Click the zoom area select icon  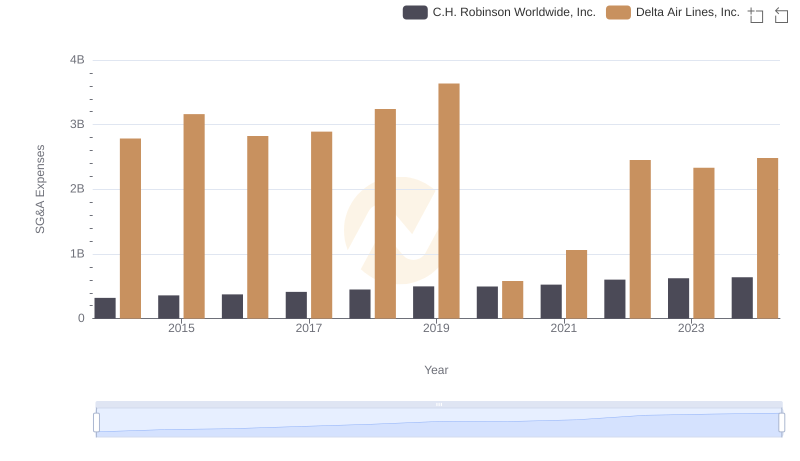tap(756, 15)
